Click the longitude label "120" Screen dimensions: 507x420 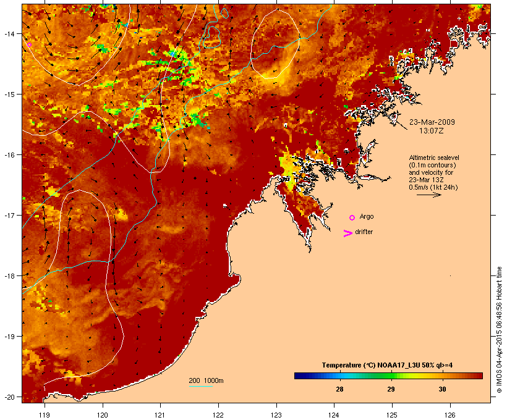pyautogui.click(x=103, y=415)
